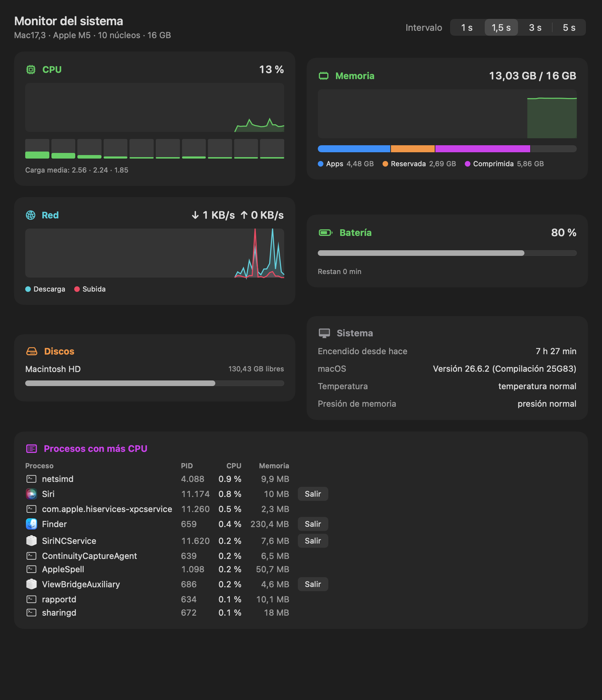Click the memory usage segmented bar
Image resolution: width=602 pixels, height=700 pixels.
click(447, 149)
